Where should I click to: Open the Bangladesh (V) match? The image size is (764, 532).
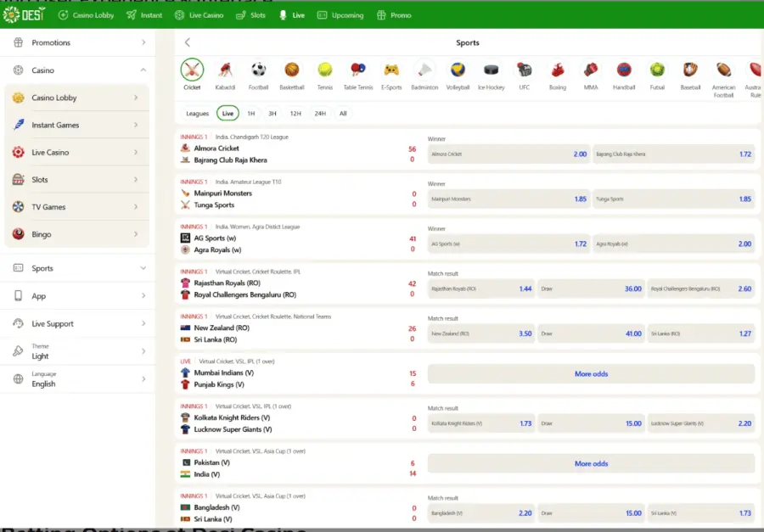point(216,507)
